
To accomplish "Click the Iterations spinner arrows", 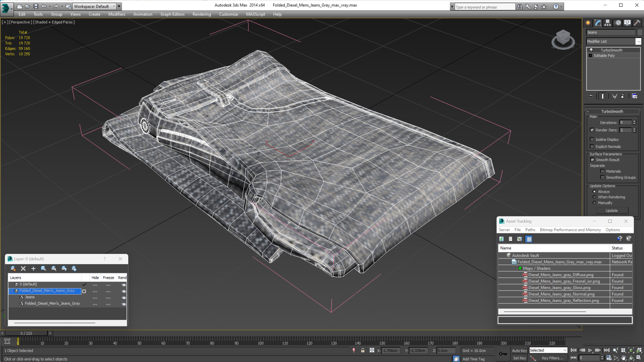I will click(x=634, y=122).
